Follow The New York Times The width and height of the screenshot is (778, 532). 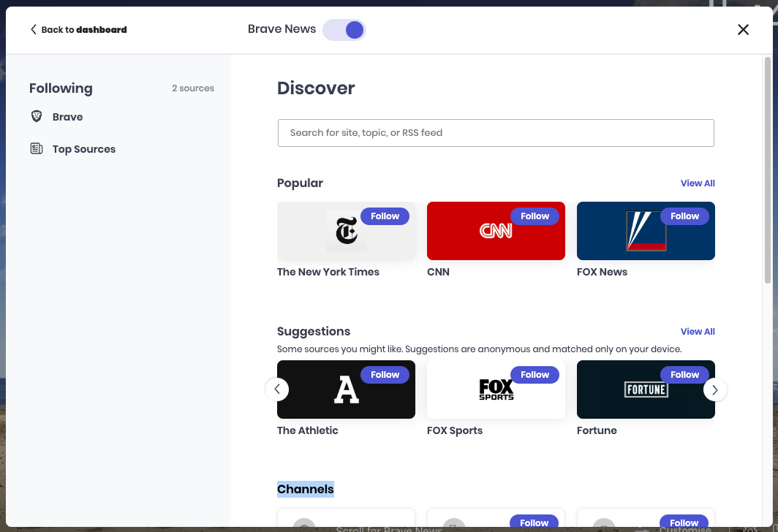385,216
